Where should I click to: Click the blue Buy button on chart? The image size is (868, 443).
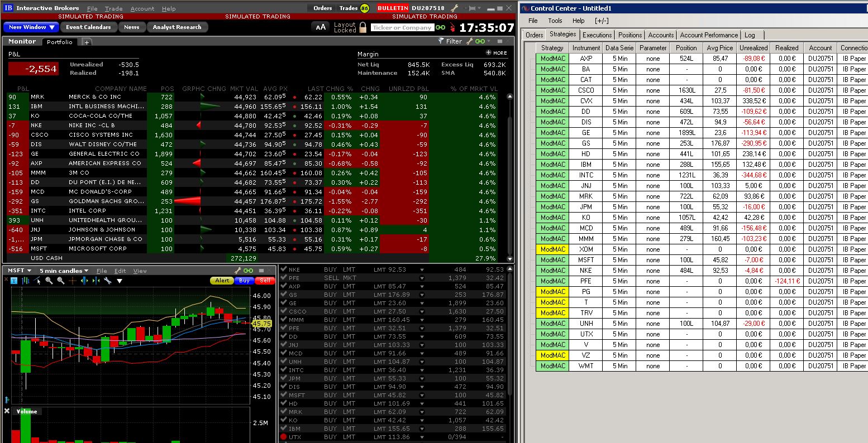(244, 281)
